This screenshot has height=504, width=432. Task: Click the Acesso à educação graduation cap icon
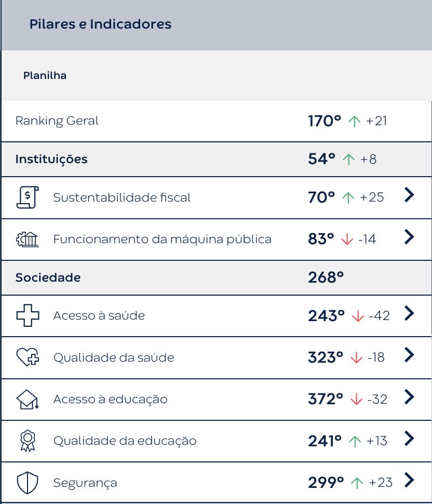(x=28, y=399)
